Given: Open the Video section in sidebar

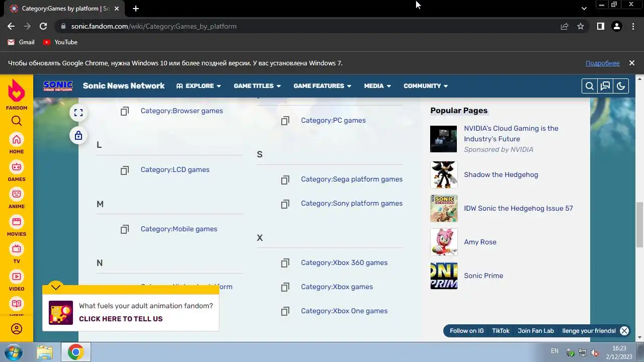Looking at the screenshot, I should [x=17, y=281].
